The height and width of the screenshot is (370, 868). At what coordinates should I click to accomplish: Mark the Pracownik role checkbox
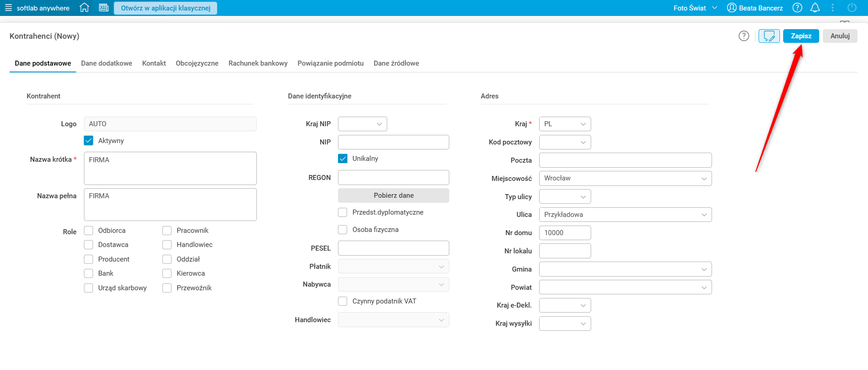(167, 231)
